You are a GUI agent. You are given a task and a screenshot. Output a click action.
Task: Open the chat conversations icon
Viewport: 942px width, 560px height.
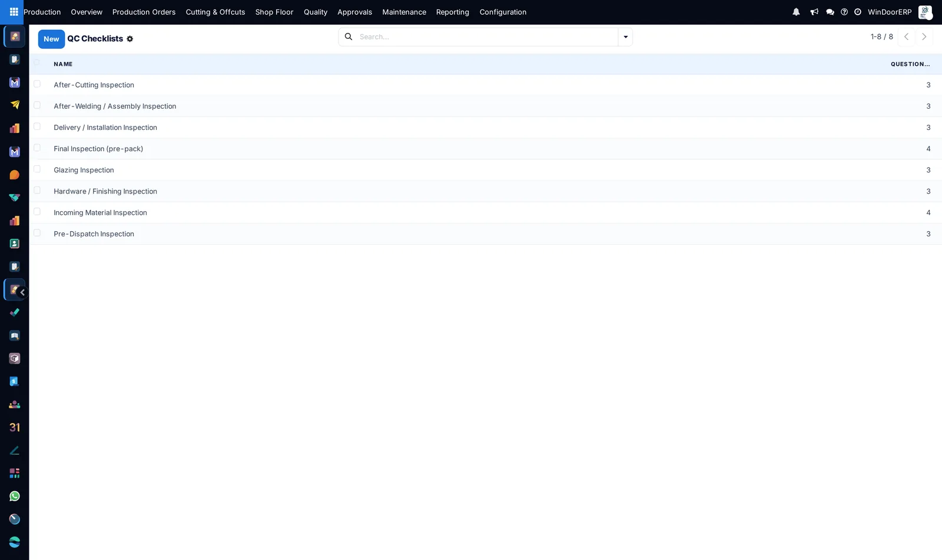tap(830, 12)
